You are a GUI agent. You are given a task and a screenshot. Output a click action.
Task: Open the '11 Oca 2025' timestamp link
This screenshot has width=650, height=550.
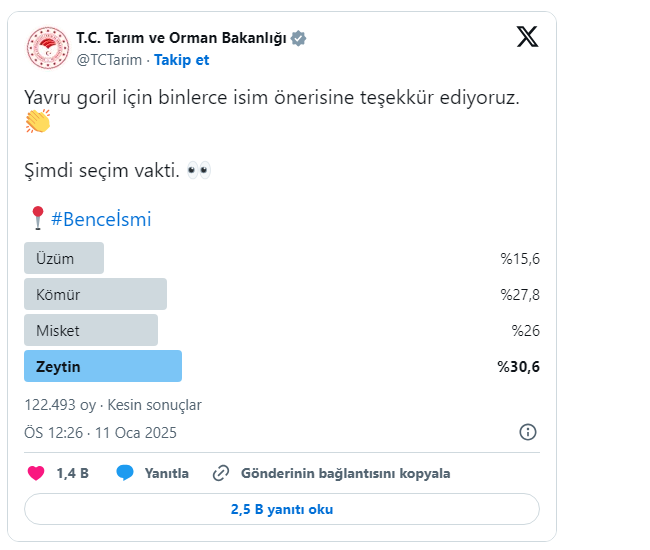pos(136,432)
